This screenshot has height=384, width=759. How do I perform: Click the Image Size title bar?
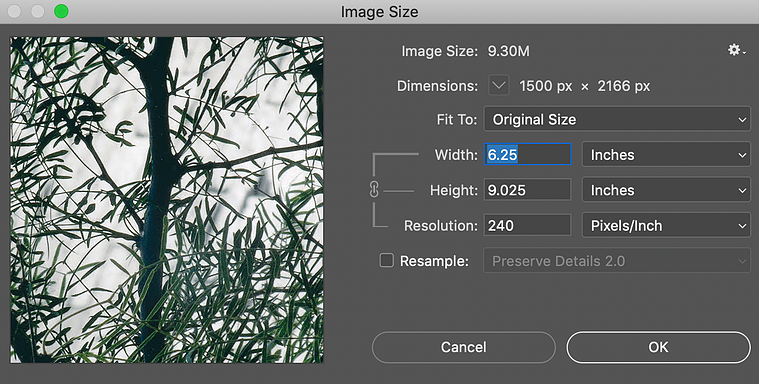tap(380, 12)
